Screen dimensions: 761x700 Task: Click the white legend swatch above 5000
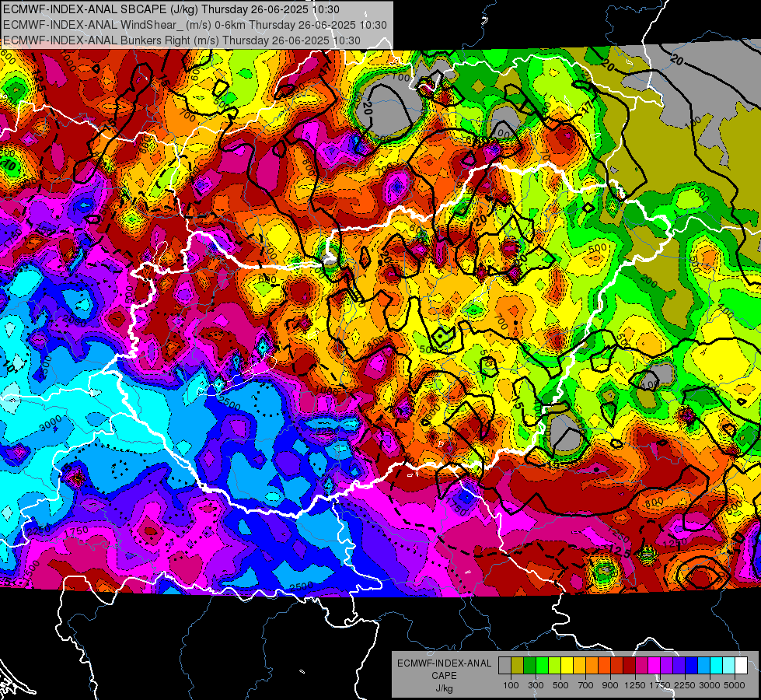pos(742,666)
